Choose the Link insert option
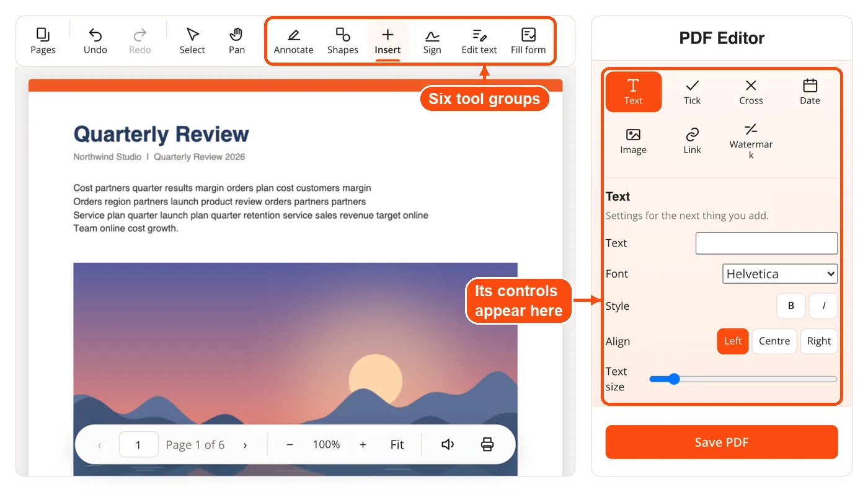This screenshot has width=868, height=492. pos(693,141)
